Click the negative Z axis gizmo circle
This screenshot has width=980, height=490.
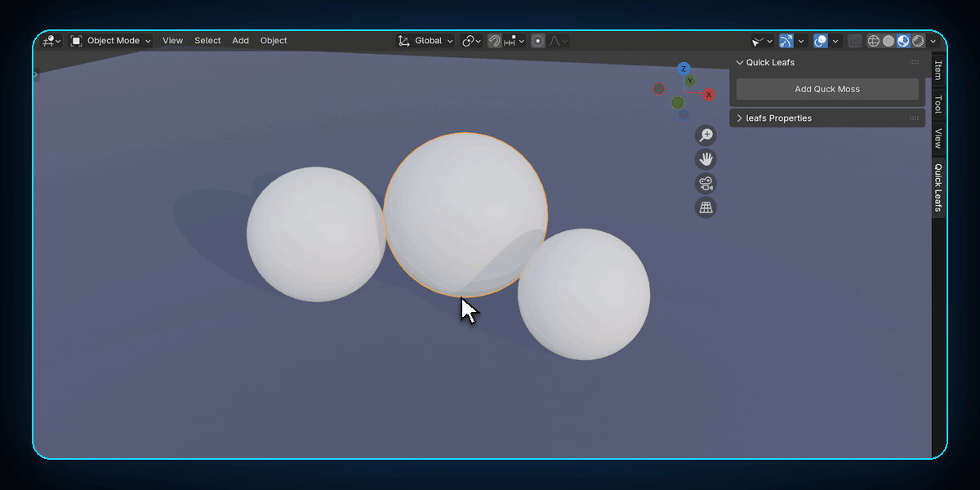684,114
